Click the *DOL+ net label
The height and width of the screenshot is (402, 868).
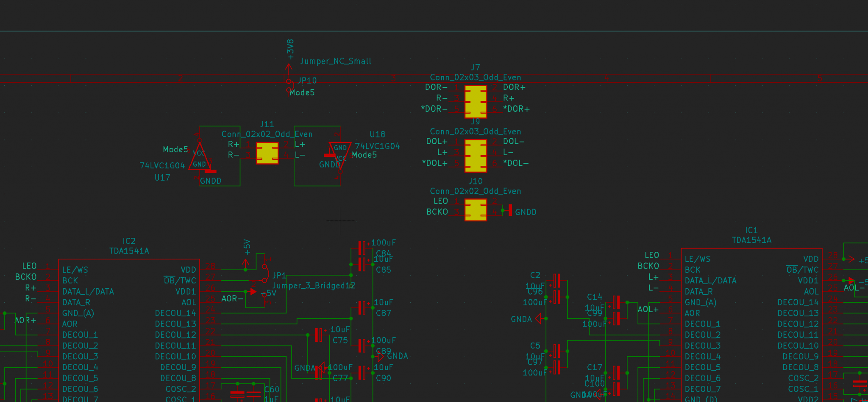click(434, 163)
